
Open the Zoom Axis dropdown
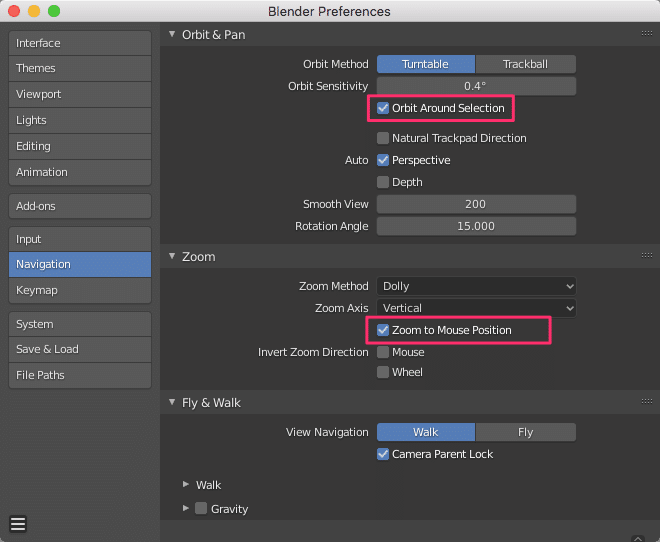click(476, 308)
